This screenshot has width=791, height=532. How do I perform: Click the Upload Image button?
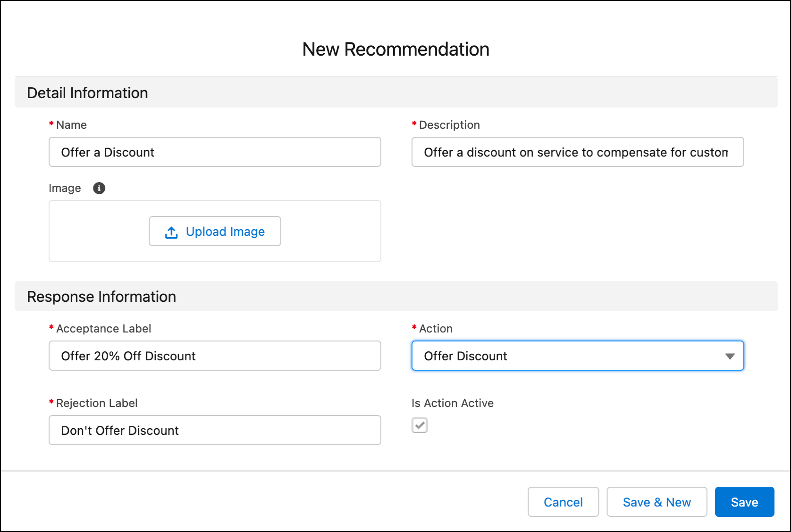(215, 231)
